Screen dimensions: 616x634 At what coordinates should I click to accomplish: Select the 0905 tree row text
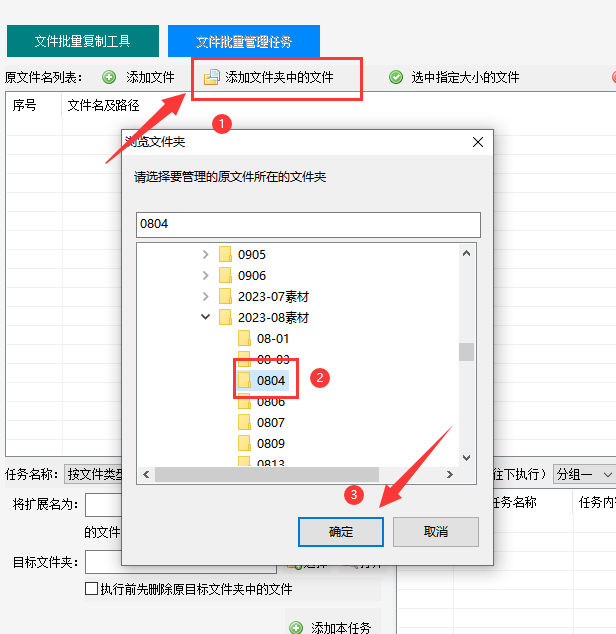252,254
